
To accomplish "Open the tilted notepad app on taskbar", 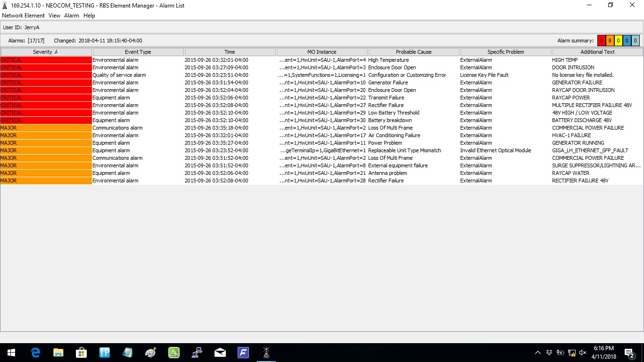I will pos(128,353).
